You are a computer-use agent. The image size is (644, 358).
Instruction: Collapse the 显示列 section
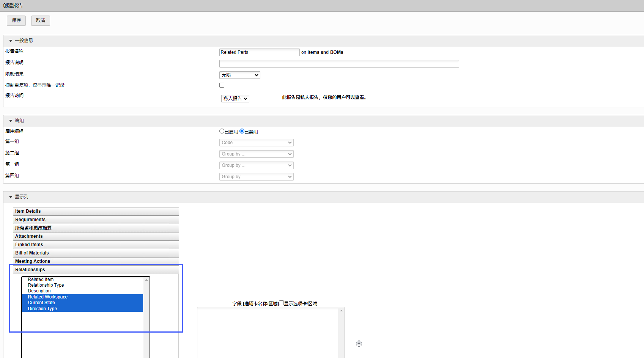coord(11,197)
